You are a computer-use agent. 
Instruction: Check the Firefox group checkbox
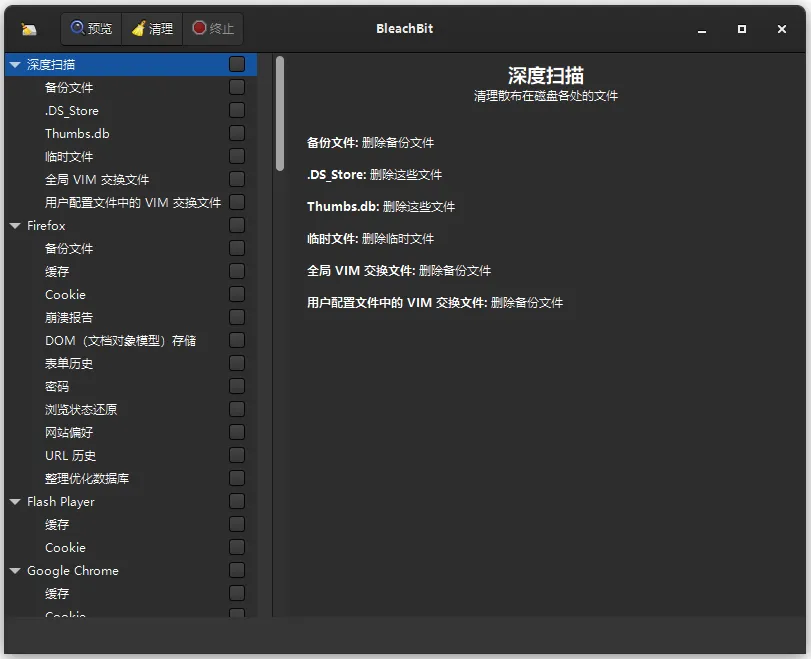(x=237, y=225)
